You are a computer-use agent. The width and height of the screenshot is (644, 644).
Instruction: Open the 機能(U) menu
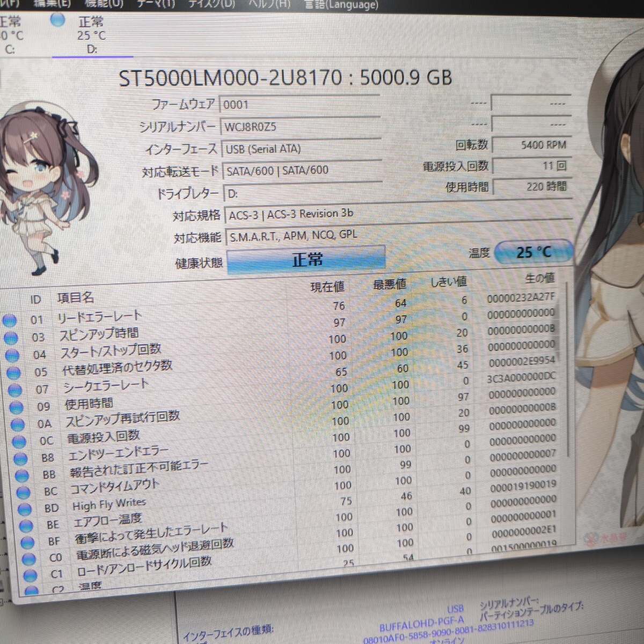103,3
